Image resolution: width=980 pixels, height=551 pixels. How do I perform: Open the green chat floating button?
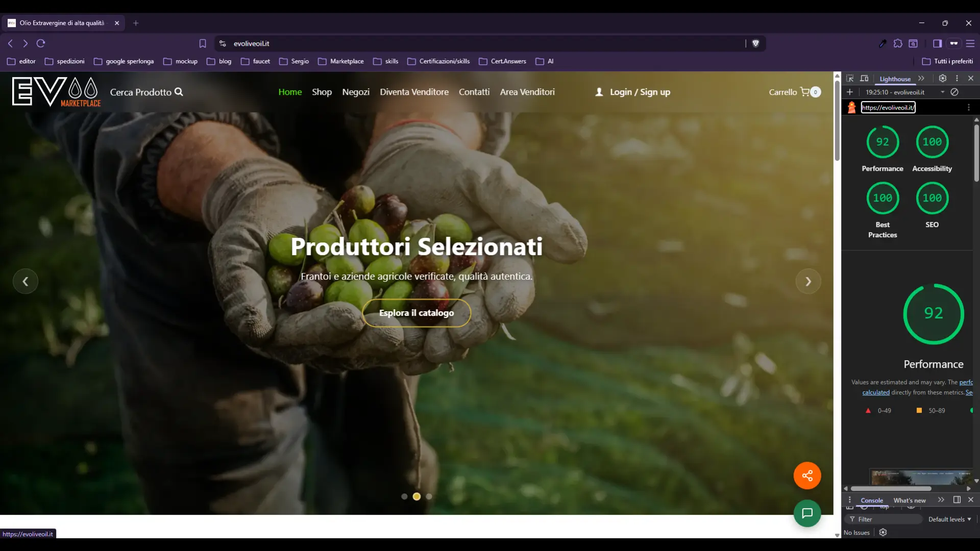click(807, 513)
